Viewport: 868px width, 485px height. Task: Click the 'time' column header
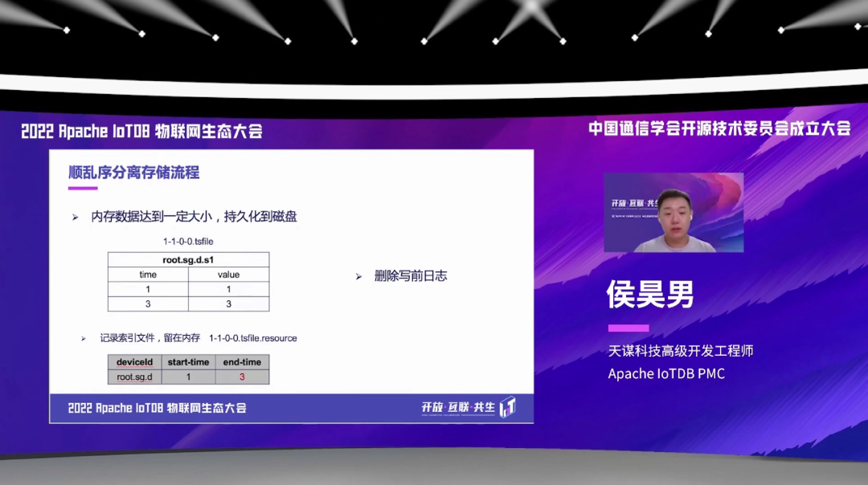[148, 275]
